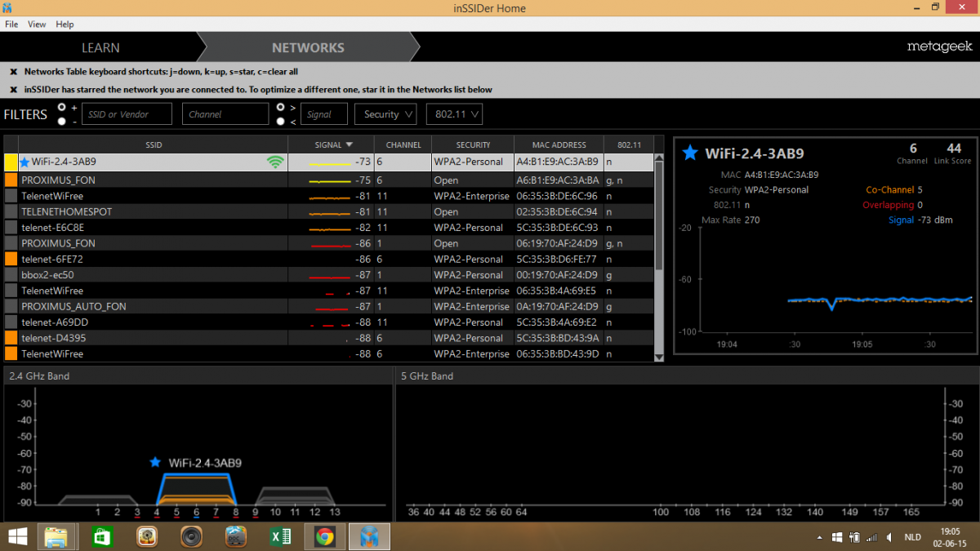Select the '>' signal greater-than radio button
Image resolution: width=980 pixels, height=551 pixels.
[281, 107]
